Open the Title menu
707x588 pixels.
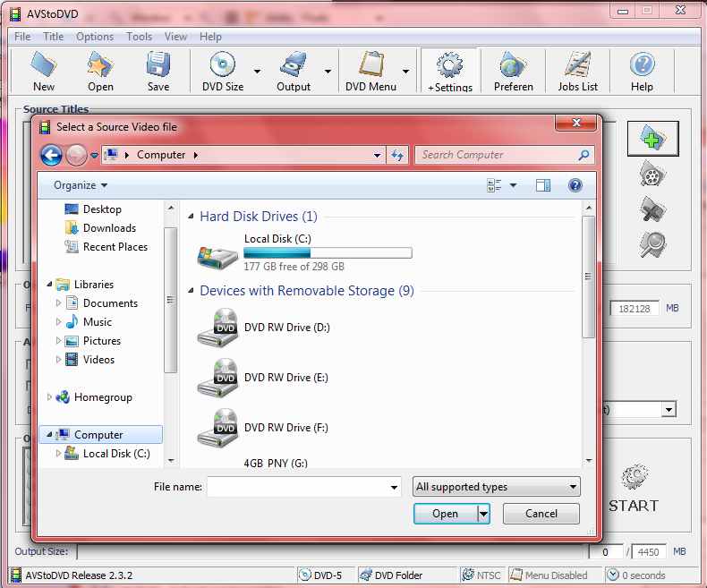[x=53, y=37]
